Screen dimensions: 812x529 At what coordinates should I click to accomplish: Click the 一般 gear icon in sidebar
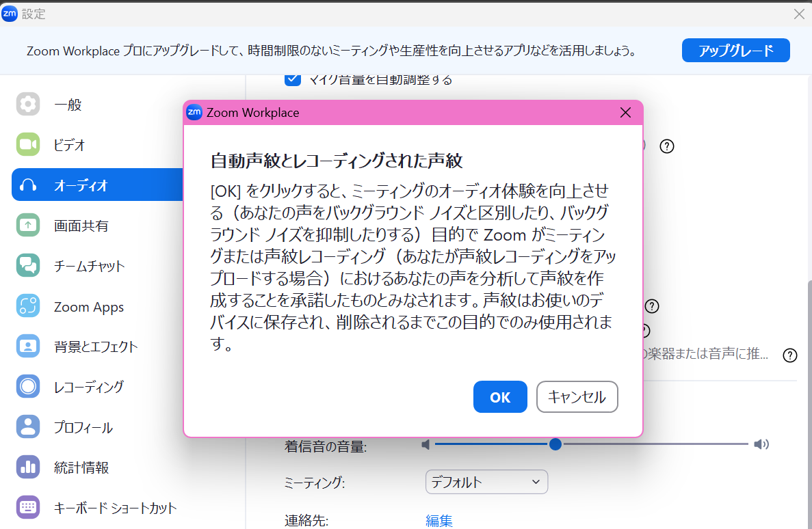(x=28, y=104)
